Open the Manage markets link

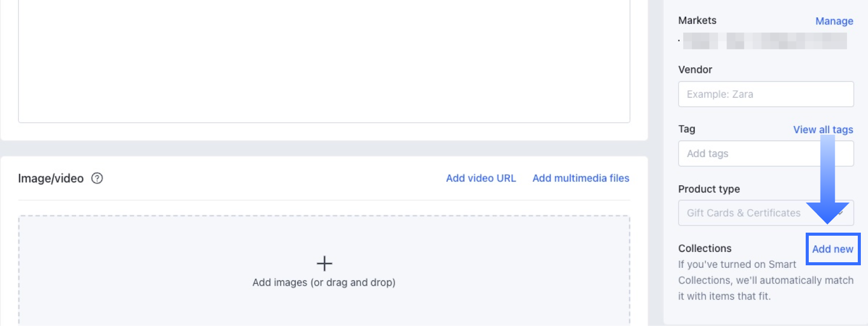click(834, 21)
